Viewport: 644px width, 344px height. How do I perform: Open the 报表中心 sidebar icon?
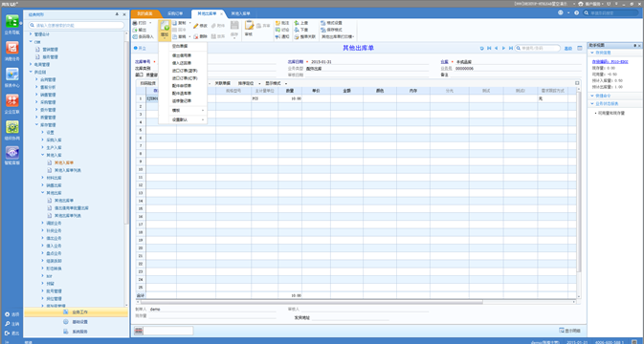point(11,77)
